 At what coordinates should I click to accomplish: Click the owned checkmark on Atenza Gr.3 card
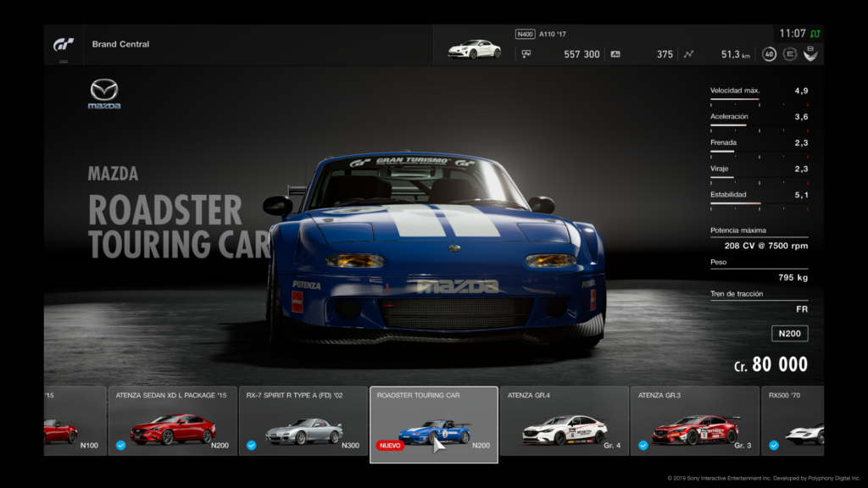[x=643, y=446]
